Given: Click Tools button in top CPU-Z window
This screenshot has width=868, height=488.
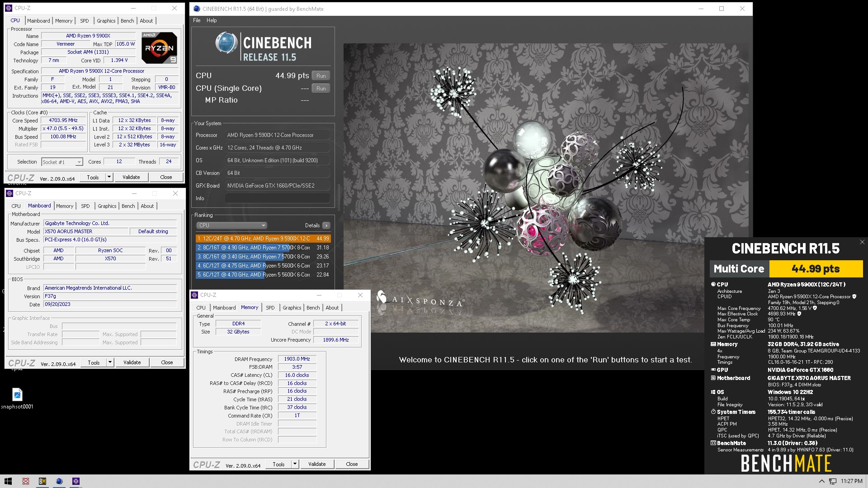Looking at the screenshot, I should click(93, 177).
